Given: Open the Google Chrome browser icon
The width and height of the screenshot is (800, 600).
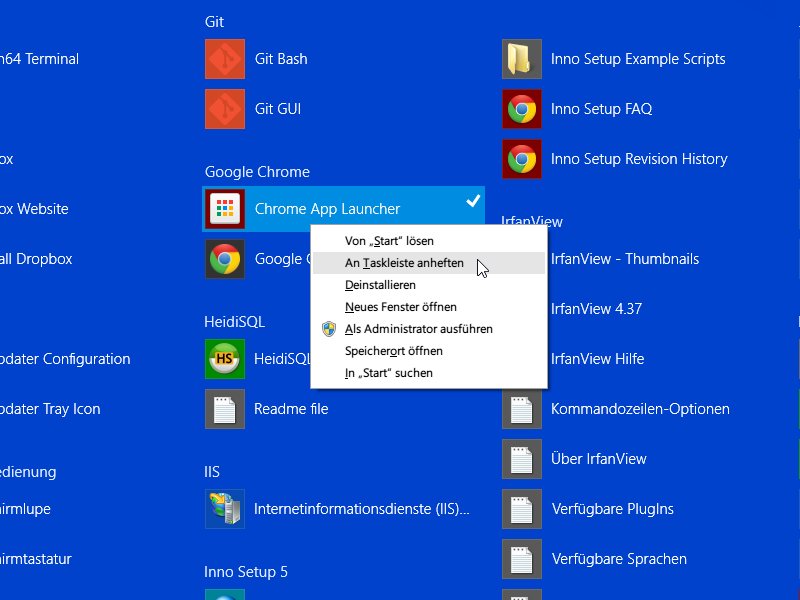Looking at the screenshot, I should 225,259.
